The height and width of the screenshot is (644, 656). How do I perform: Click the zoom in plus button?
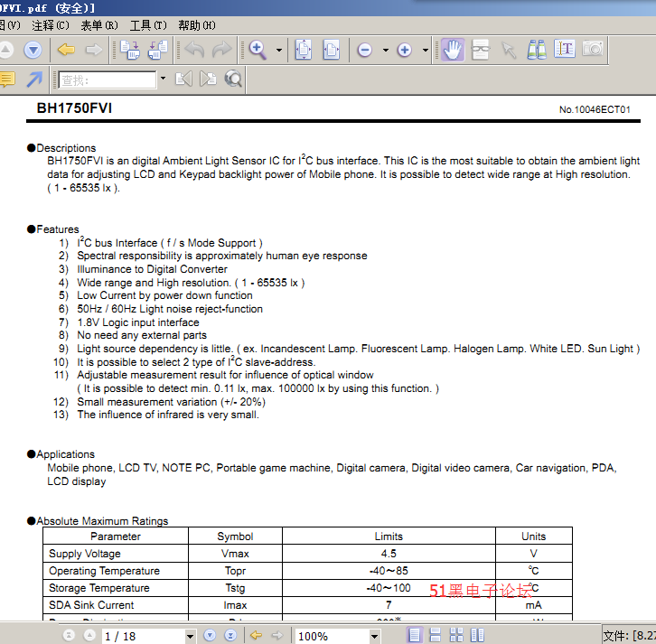coord(405,51)
